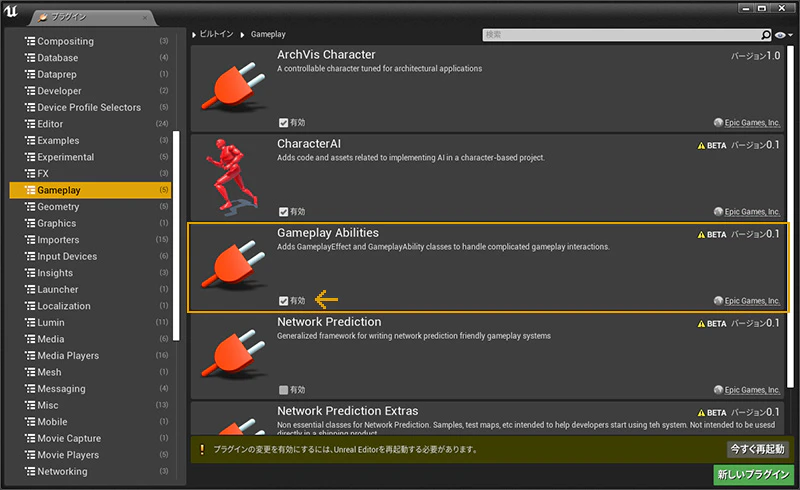
Task: Select the Input Devices category
Action: click(x=91, y=256)
